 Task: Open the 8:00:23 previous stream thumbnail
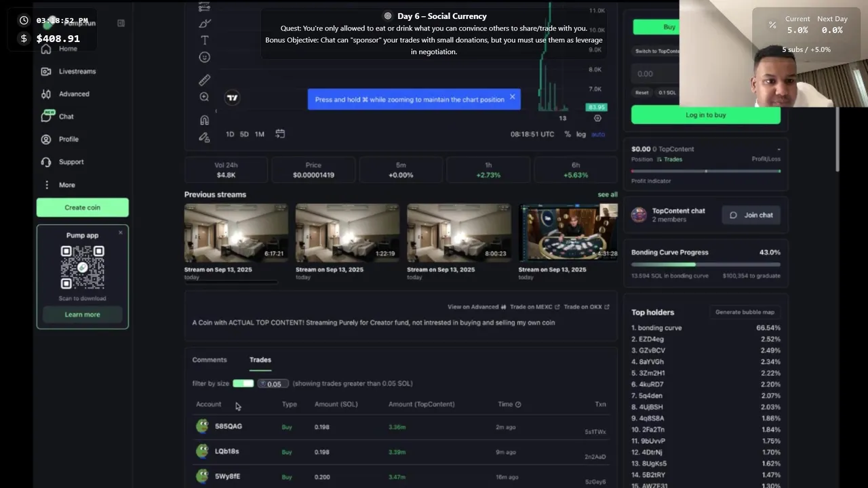click(459, 233)
